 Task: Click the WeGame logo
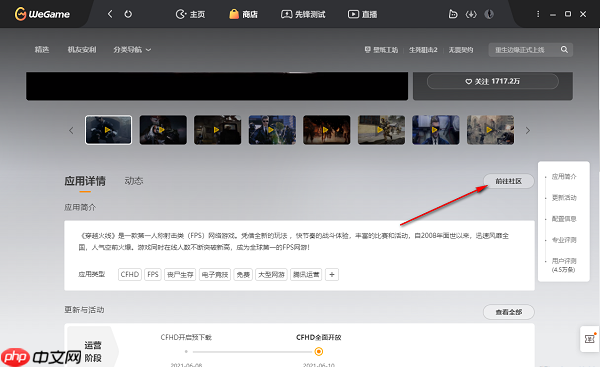pos(42,14)
